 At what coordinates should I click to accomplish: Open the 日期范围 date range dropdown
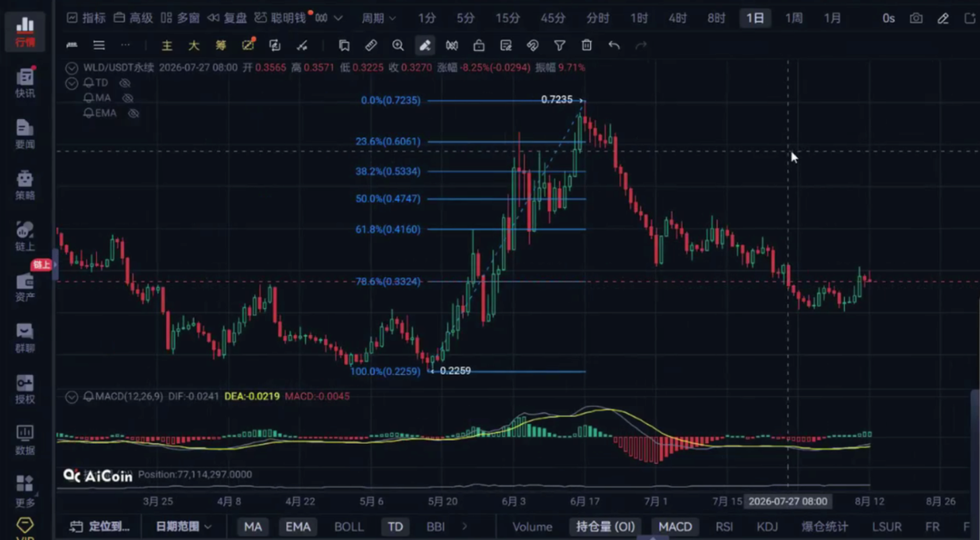(184, 527)
